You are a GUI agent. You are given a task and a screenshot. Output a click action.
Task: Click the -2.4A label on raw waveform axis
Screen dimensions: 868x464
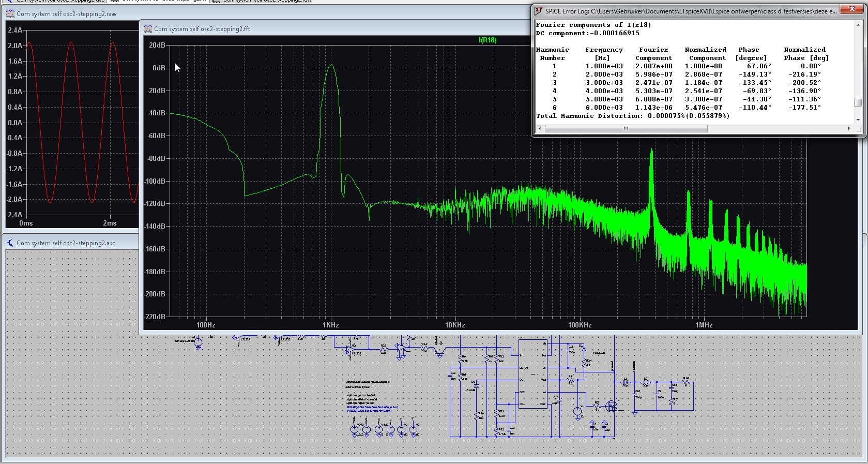pyautogui.click(x=14, y=215)
